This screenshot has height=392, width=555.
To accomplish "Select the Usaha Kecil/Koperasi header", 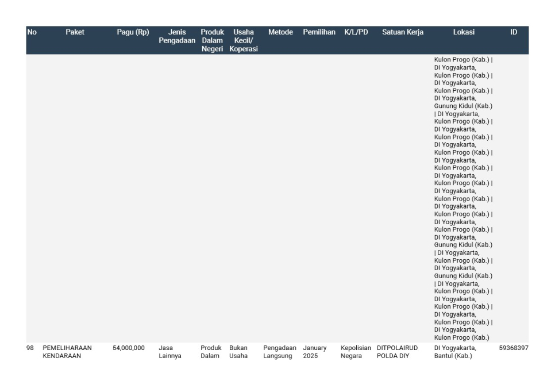I will [244, 40].
